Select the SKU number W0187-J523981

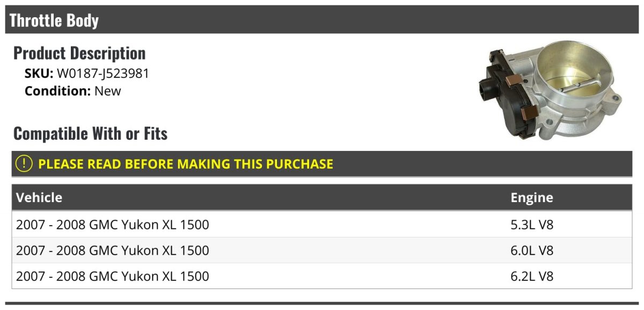(x=103, y=74)
